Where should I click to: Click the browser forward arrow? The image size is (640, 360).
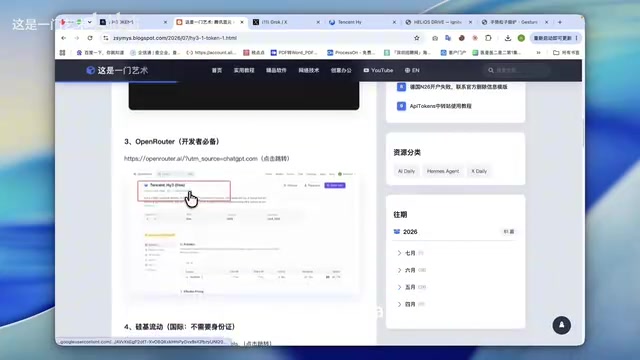[x=77, y=38]
